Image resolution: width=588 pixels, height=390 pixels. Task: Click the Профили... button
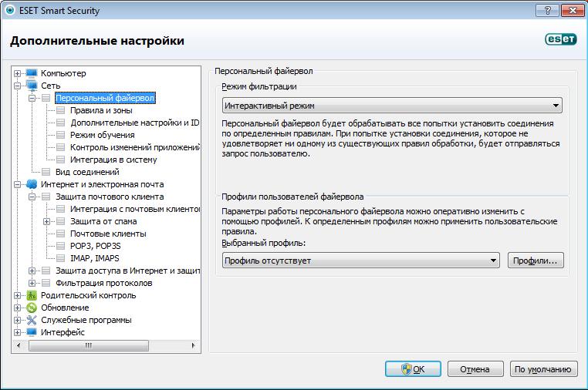coord(536,261)
